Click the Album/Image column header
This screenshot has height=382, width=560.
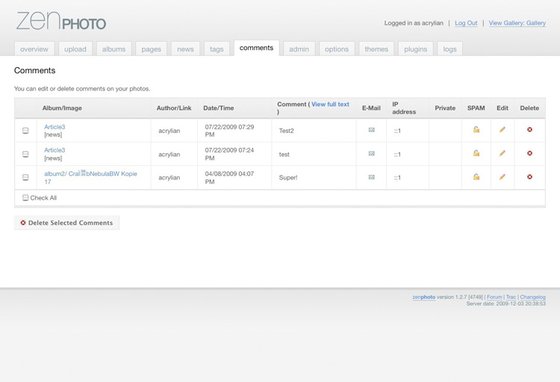tap(62, 108)
